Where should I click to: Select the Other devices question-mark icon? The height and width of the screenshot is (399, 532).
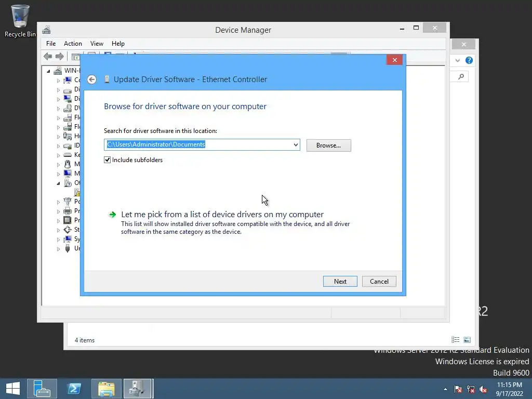[68, 183]
